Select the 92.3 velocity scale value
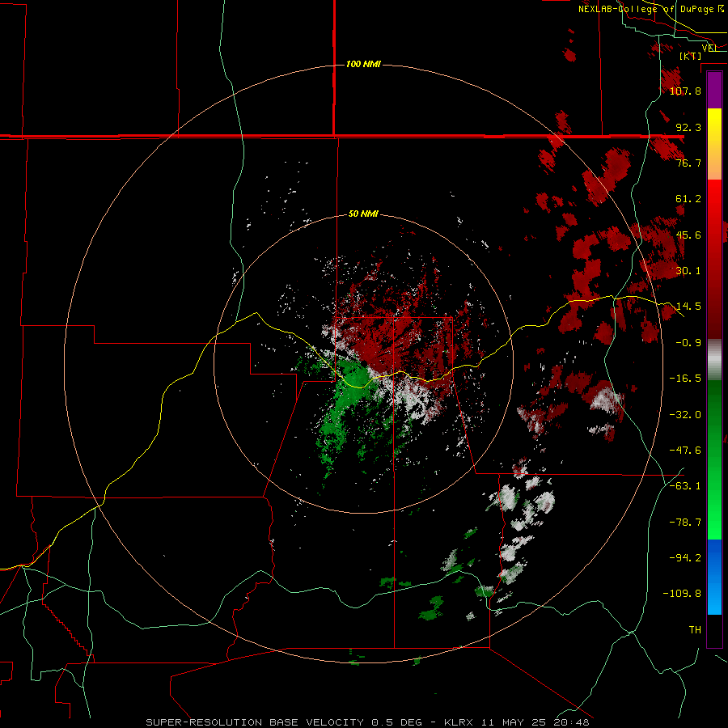This screenshot has width=728, height=728. [688, 127]
